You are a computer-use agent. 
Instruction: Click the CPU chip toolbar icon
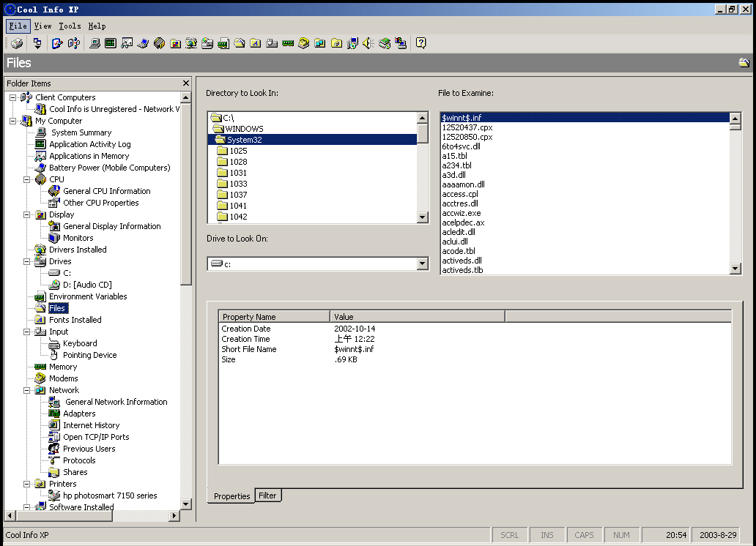[x=159, y=43]
